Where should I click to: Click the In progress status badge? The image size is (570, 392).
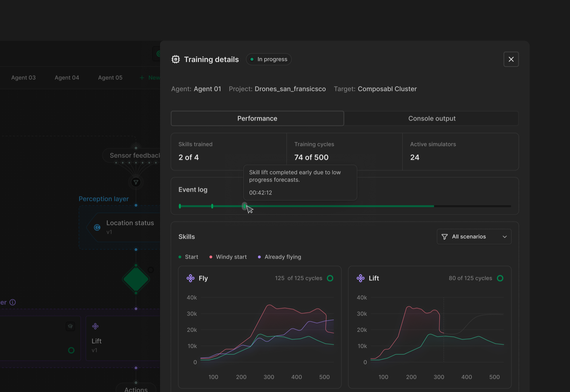point(269,59)
